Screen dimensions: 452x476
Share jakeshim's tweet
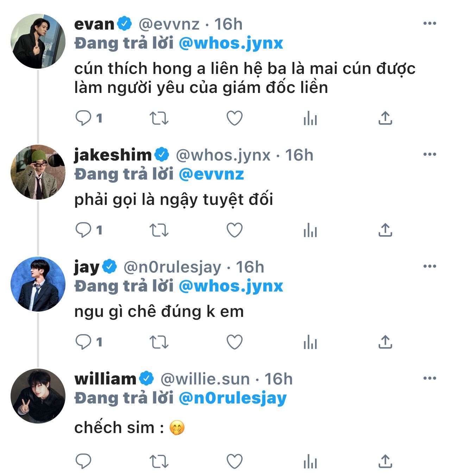385,230
